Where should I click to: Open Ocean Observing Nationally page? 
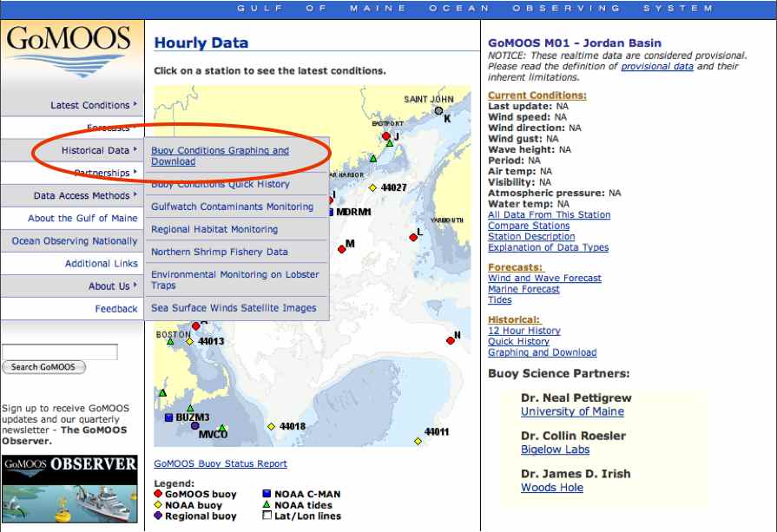tap(75, 240)
